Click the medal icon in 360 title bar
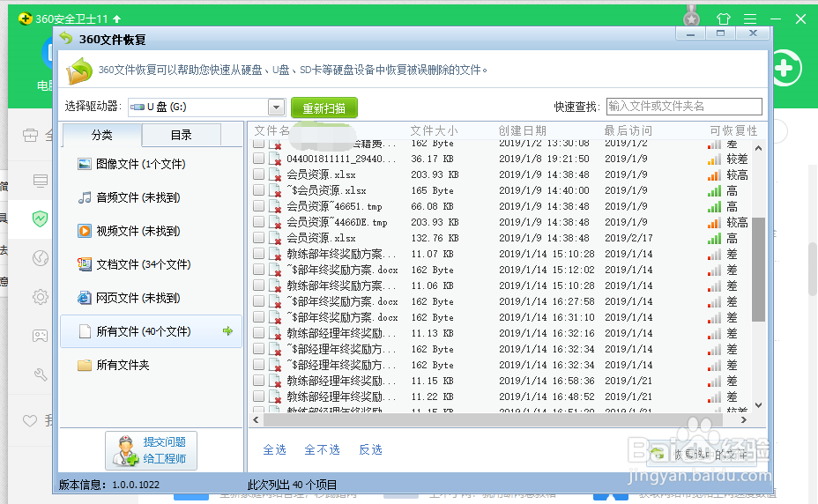The width and height of the screenshot is (818, 504). (x=691, y=16)
